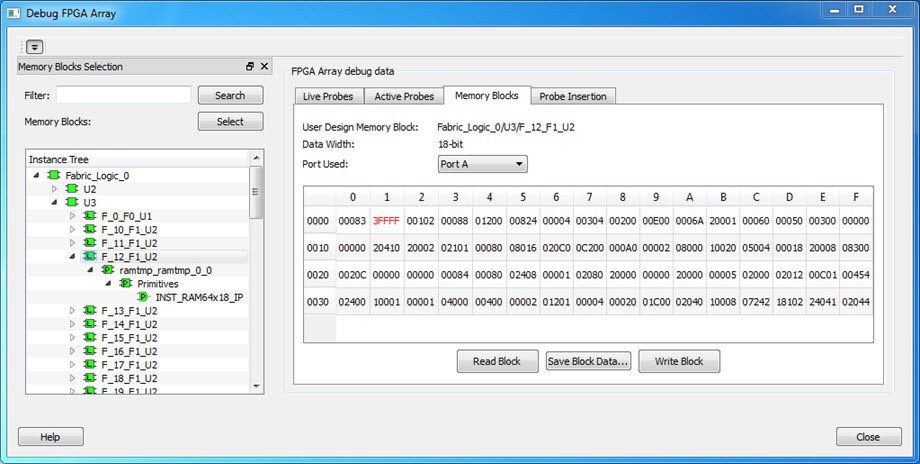Viewport: 920px width, 464px height.
Task: Switch to the Live Probes tab
Action: click(x=327, y=96)
